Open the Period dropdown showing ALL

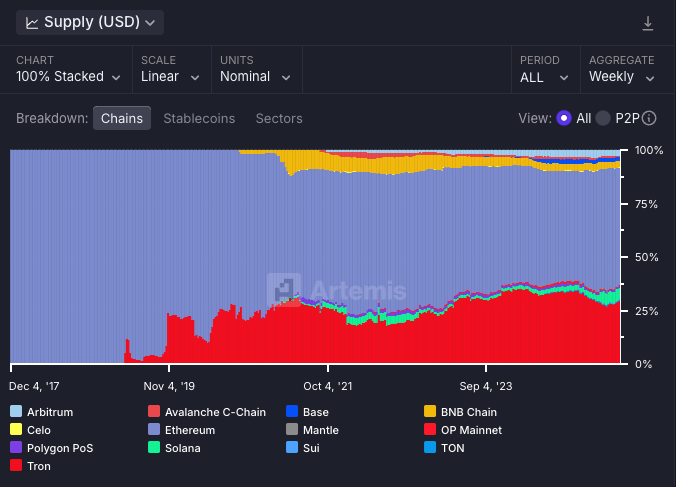544,69
